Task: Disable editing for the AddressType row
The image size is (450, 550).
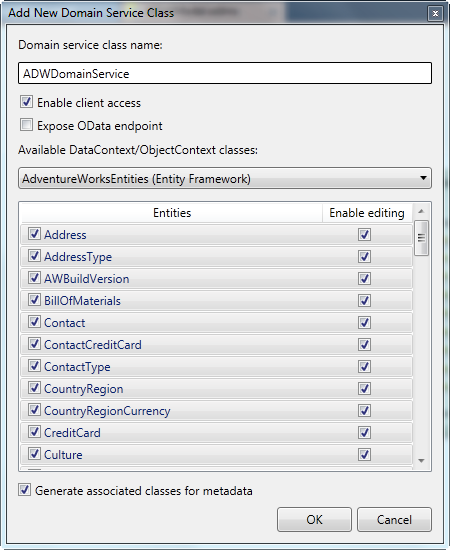Action: (364, 256)
